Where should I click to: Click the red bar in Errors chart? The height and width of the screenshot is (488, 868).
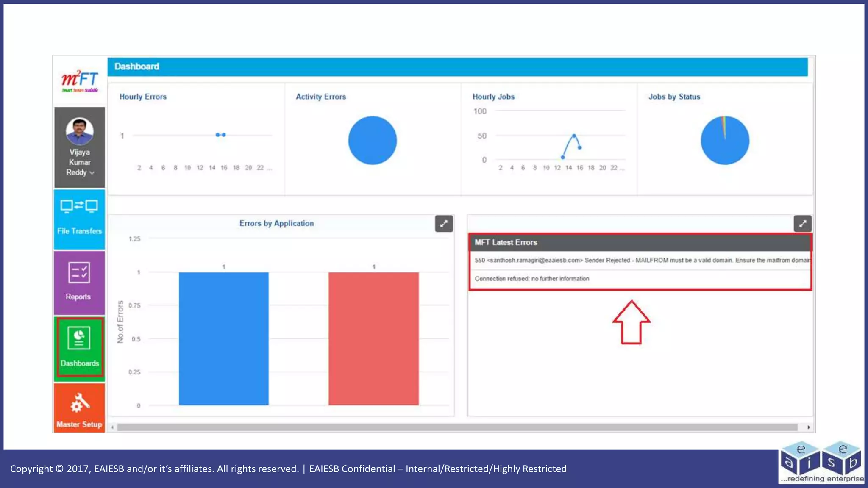373,339
